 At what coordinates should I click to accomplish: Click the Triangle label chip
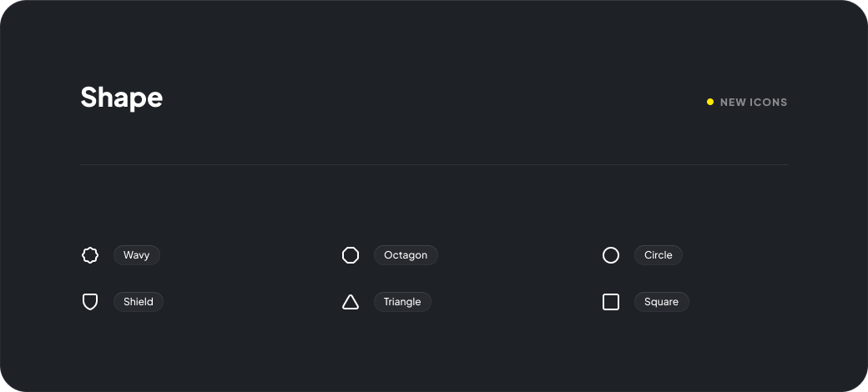tap(402, 302)
